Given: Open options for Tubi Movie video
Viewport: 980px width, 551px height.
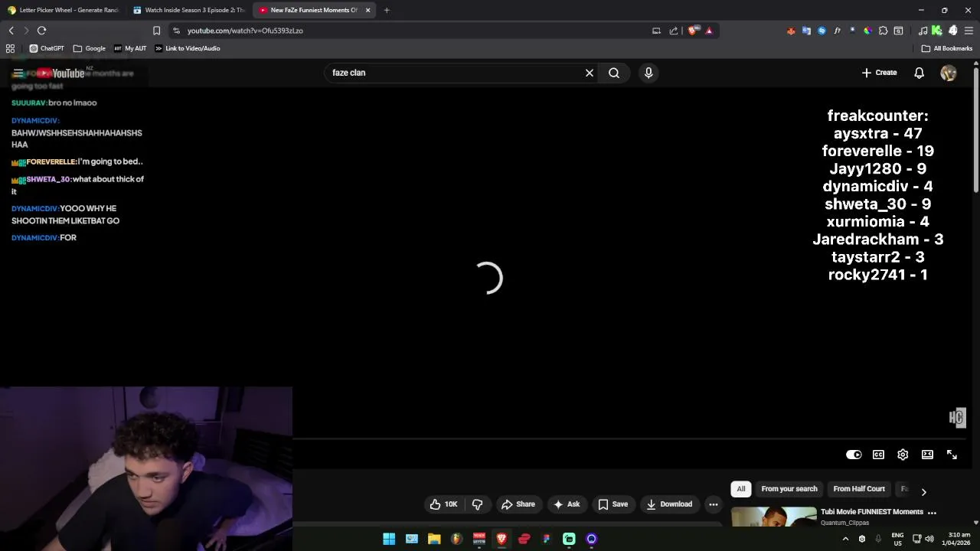Looking at the screenshot, I should click(x=932, y=513).
